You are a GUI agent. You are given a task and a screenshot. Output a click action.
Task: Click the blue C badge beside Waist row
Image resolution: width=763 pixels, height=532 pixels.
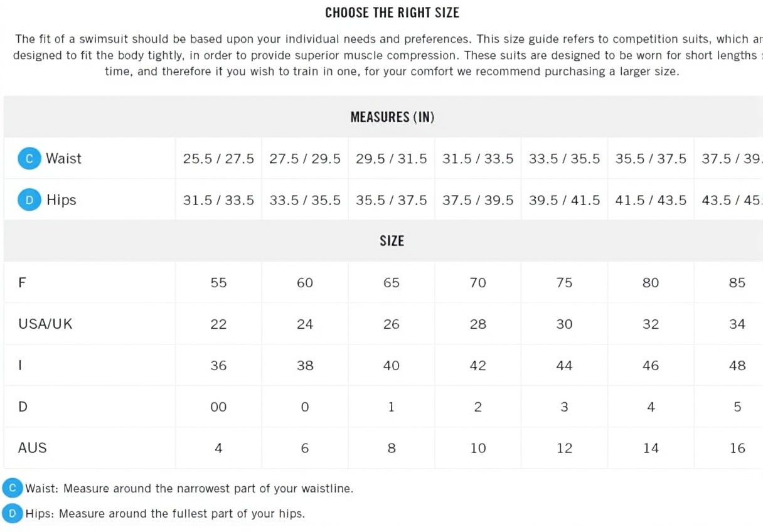coord(29,159)
